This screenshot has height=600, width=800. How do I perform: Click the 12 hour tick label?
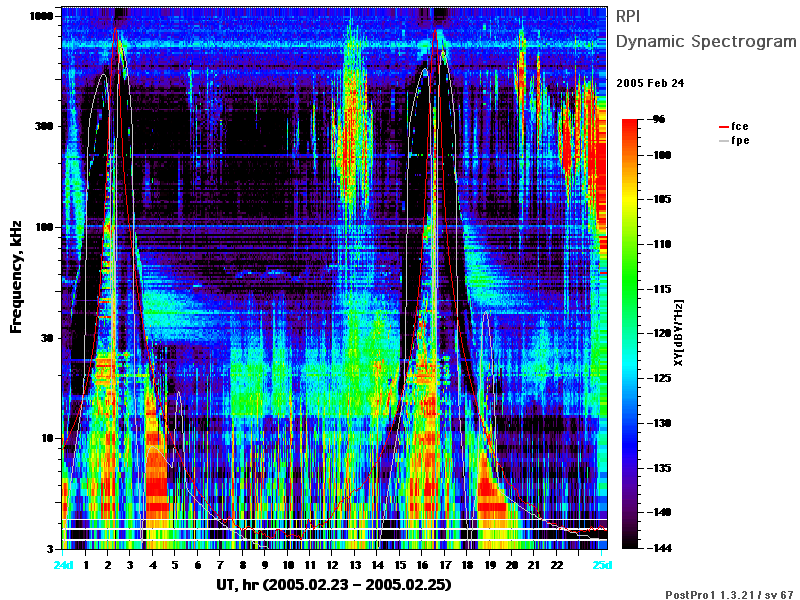[333, 565]
